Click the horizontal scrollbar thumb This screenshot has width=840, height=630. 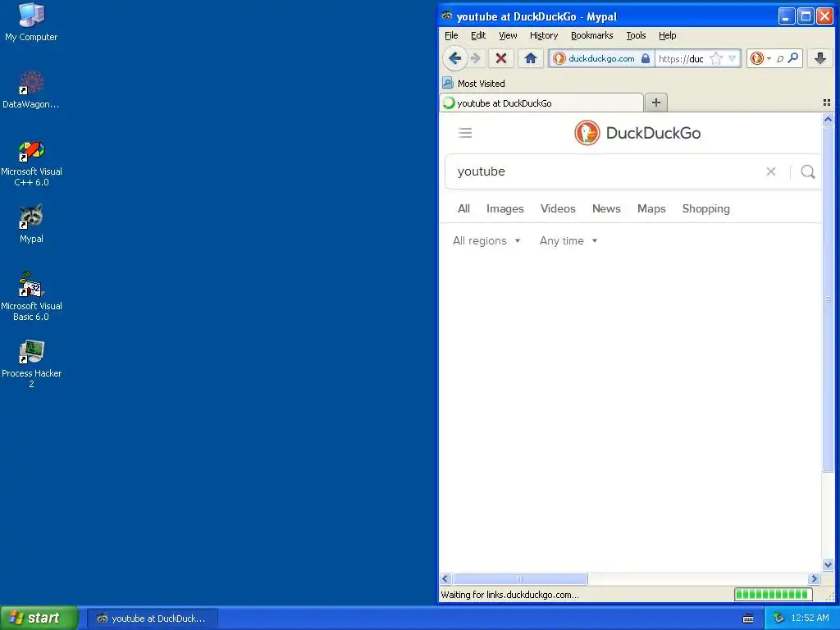coord(519,578)
